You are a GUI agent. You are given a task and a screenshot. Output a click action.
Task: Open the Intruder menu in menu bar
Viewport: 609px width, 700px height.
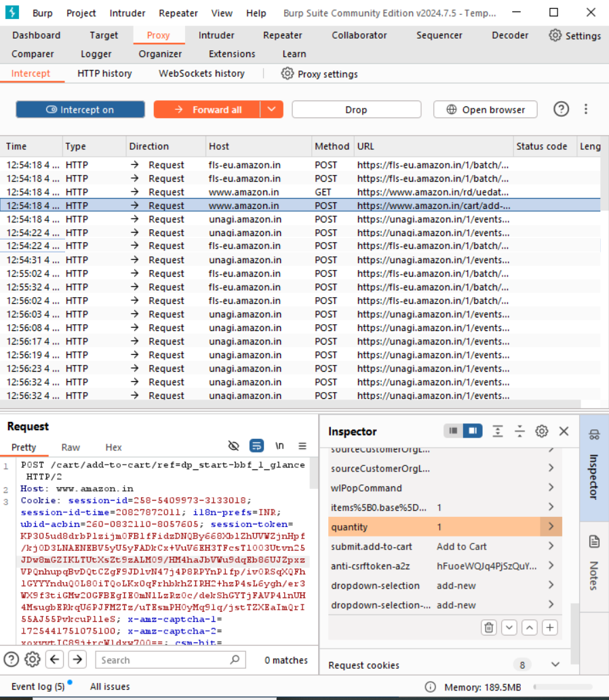[127, 13]
